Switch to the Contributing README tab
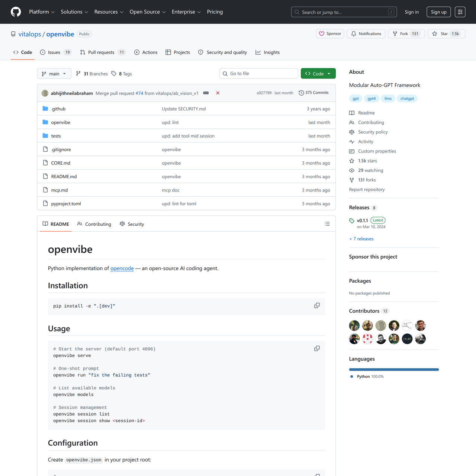Screen dimensions: 476x476 click(94, 224)
